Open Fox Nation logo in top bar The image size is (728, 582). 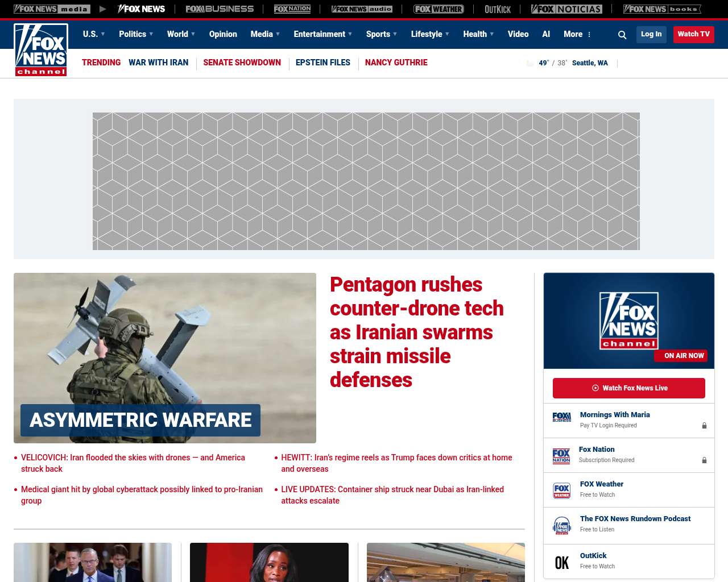click(292, 9)
